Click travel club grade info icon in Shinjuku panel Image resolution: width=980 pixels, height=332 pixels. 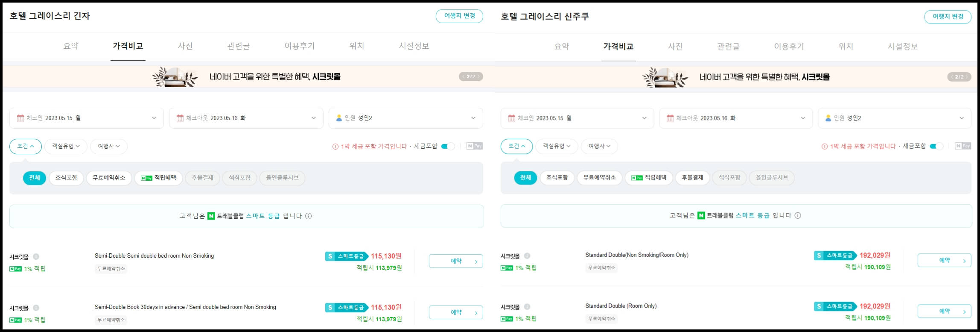click(798, 216)
